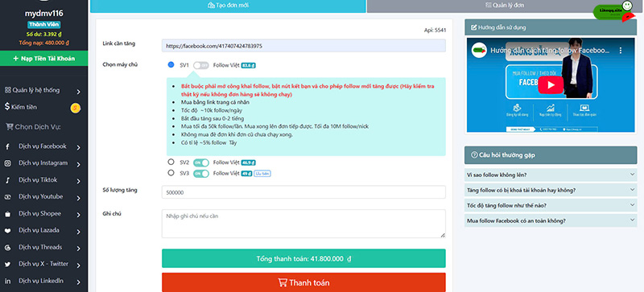
Task: Expand Quản lý hệ thống chevron
Action: 78,92
